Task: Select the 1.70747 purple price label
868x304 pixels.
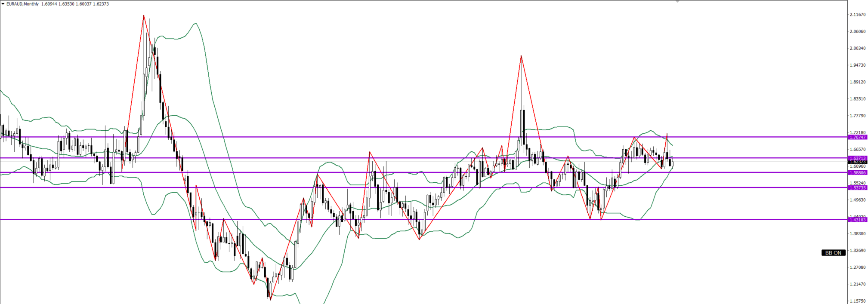Action: [x=857, y=137]
